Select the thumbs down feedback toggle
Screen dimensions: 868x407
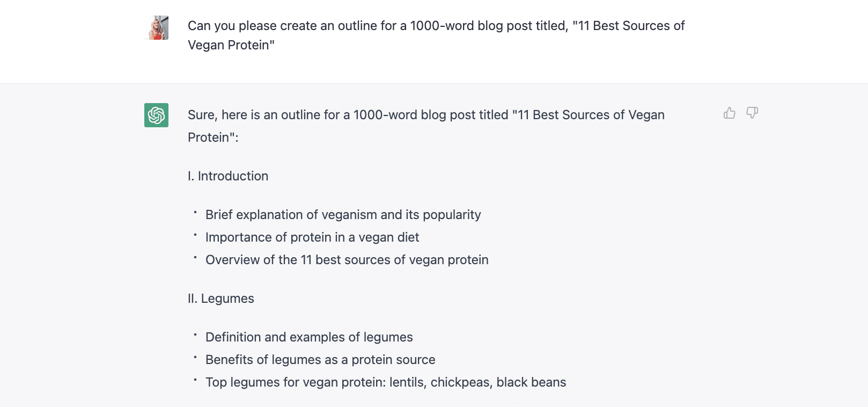753,113
